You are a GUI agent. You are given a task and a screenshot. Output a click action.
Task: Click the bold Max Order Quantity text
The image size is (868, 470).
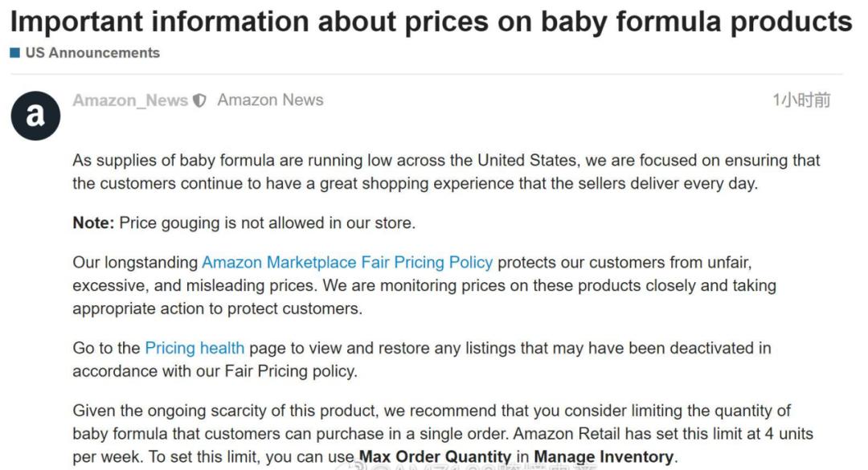coord(435,457)
